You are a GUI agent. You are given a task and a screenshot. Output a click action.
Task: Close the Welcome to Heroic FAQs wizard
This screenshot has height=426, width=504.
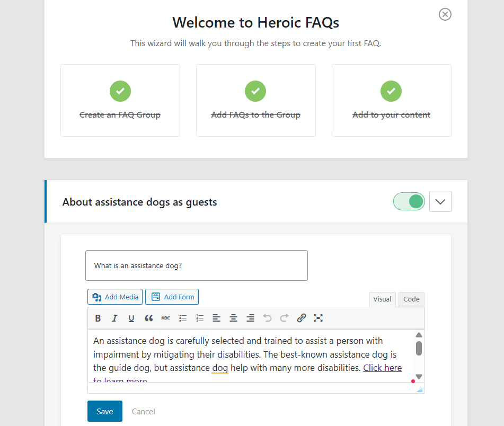coord(445,14)
